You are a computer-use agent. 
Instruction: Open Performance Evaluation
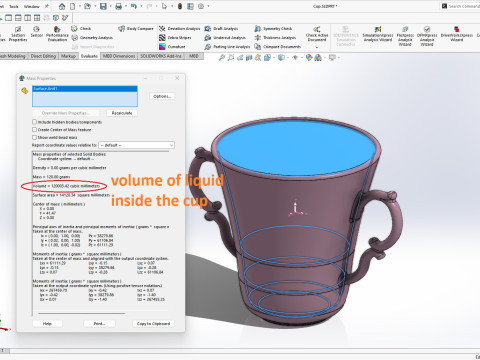click(57, 34)
